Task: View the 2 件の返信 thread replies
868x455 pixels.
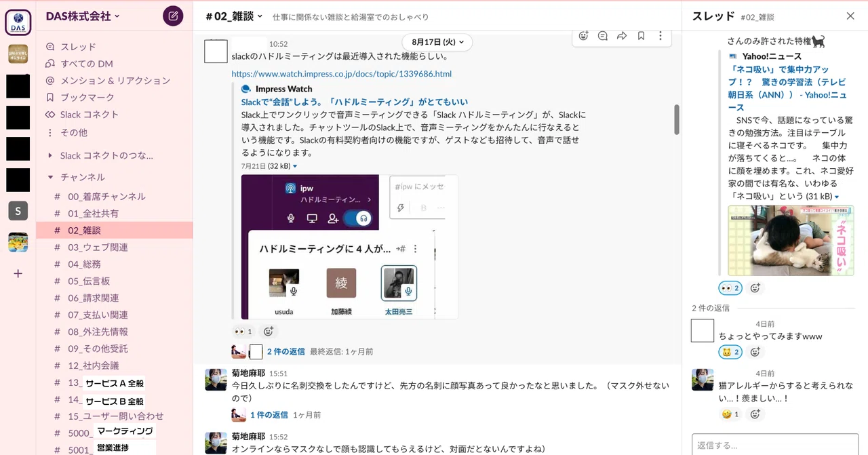Action: point(285,352)
